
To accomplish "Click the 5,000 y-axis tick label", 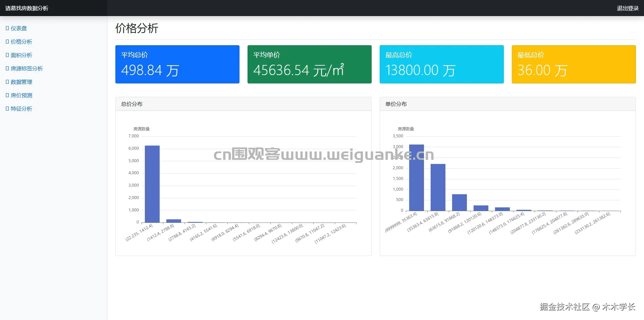I will 133,161.
